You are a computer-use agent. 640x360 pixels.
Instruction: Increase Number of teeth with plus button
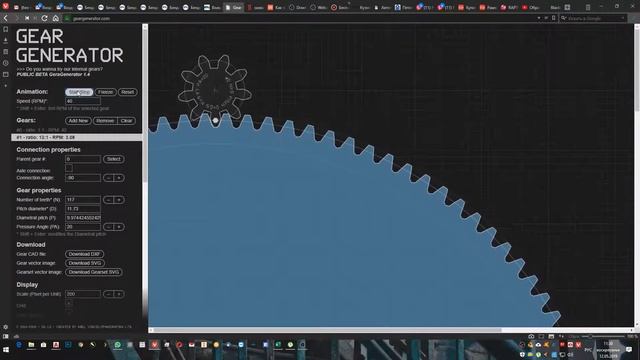pyautogui.click(x=119, y=200)
